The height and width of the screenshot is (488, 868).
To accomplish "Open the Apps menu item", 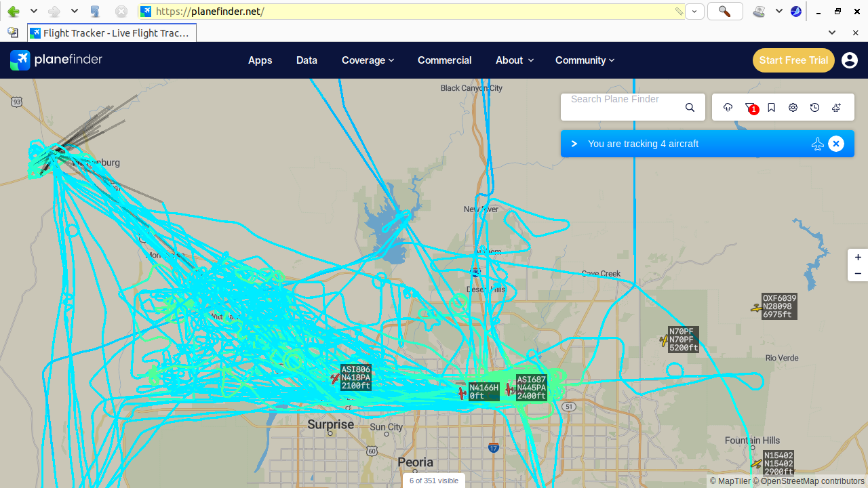I will 260,60.
